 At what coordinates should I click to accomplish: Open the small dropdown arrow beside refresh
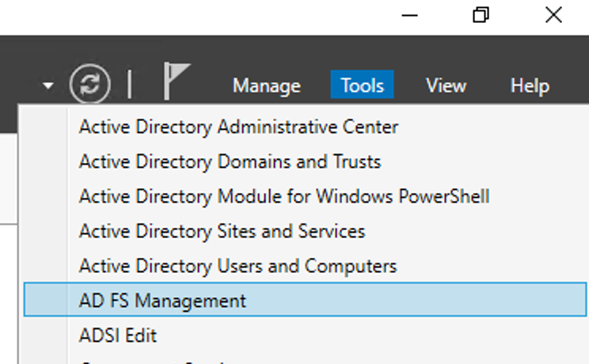(47, 85)
